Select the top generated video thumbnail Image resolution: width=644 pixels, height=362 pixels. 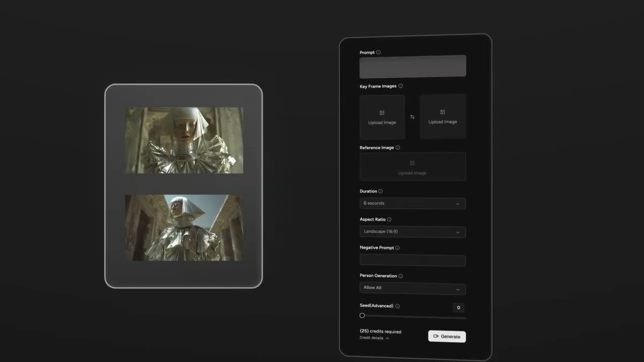(184, 140)
